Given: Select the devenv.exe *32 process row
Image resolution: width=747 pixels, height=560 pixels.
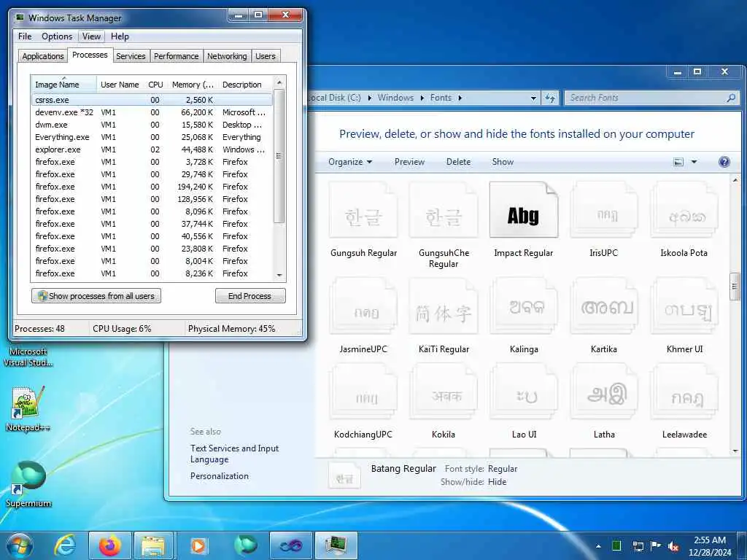Looking at the screenshot, I should click(152, 112).
